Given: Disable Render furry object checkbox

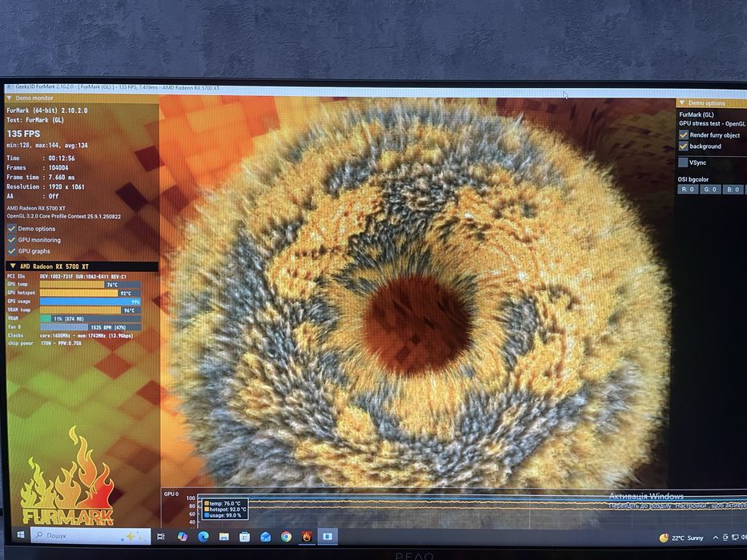Looking at the screenshot, I should [x=684, y=134].
